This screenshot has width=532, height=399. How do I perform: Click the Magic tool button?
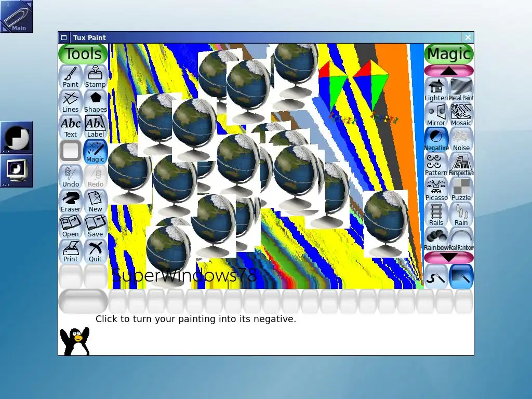[x=96, y=152]
